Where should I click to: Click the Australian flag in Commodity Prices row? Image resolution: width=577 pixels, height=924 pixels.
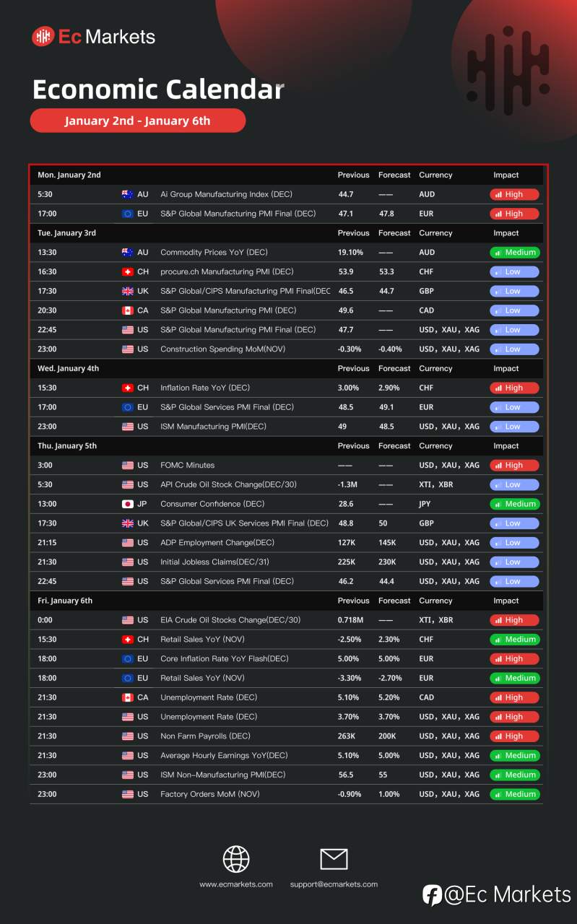[x=128, y=253]
